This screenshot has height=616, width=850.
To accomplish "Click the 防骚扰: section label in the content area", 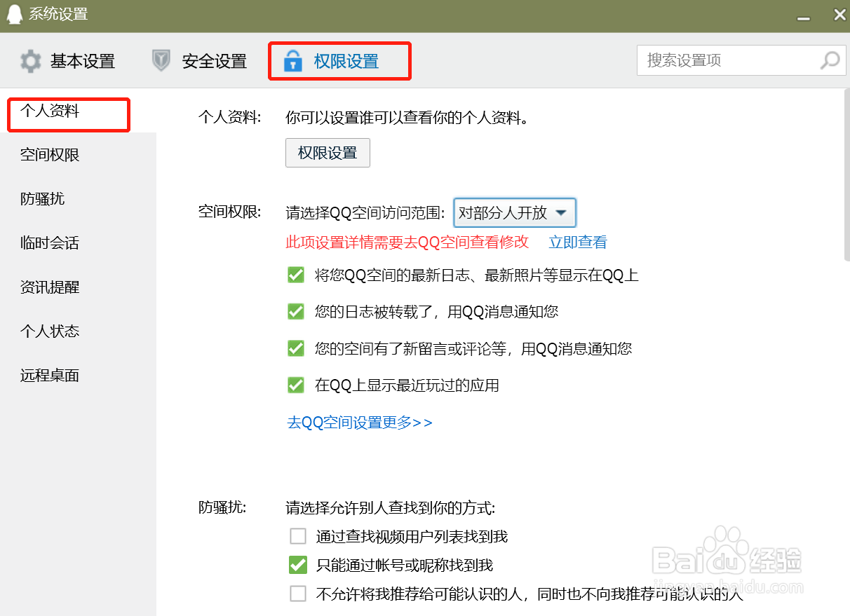I will pyautogui.click(x=222, y=508).
